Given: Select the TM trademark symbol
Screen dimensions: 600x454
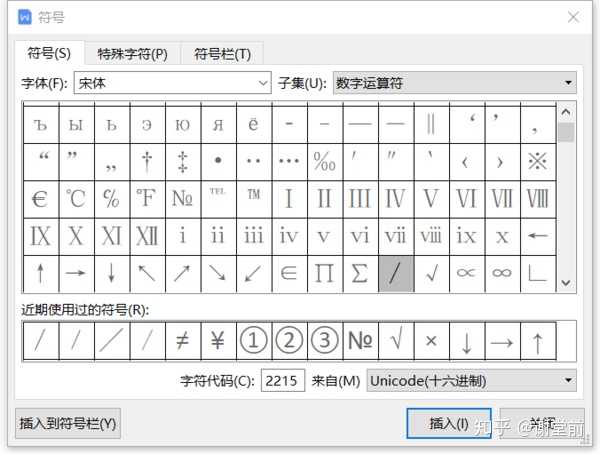Looking at the screenshot, I should click(x=254, y=199).
